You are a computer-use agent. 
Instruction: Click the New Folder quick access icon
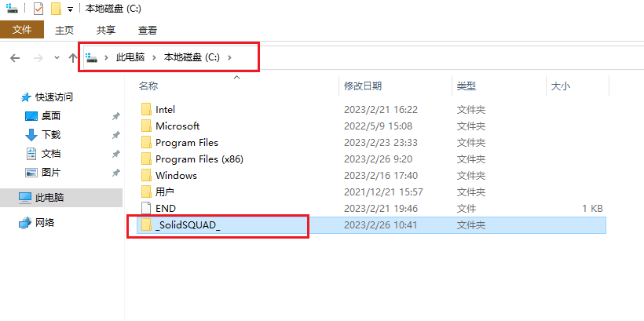56,9
